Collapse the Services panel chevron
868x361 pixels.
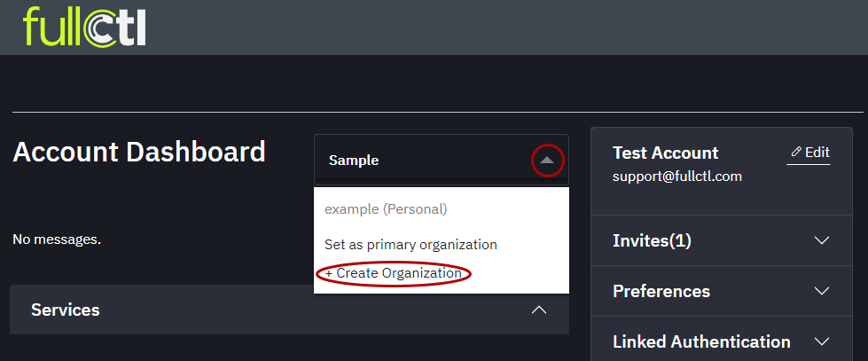click(x=538, y=310)
